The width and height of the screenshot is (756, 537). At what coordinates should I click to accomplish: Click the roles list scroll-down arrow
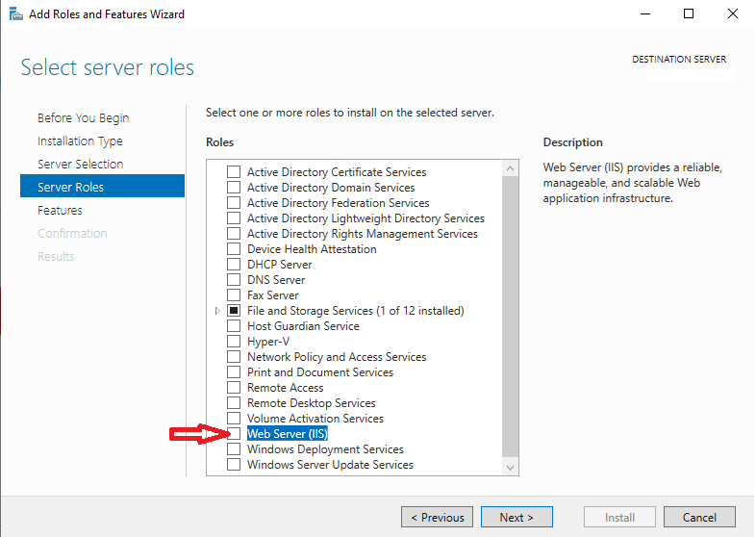click(x=510, y=468)
